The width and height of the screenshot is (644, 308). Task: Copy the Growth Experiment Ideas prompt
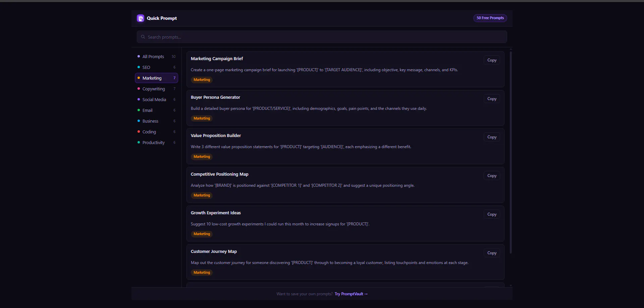492,214
